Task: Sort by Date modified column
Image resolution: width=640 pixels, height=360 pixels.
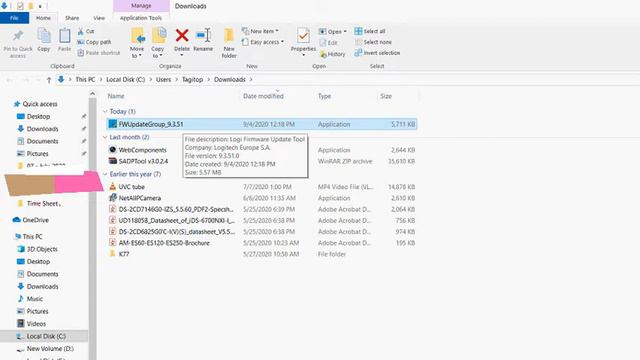Action: (263, 96)
